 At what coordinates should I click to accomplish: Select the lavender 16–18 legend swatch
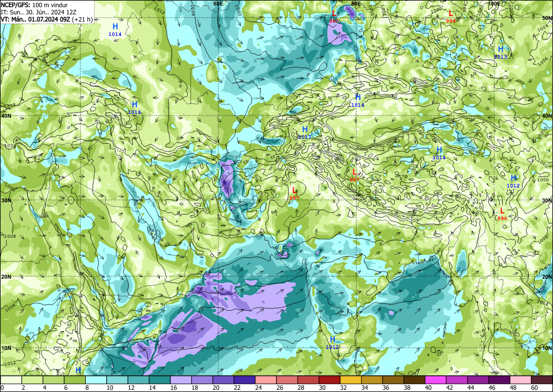(x=181, y=380)
